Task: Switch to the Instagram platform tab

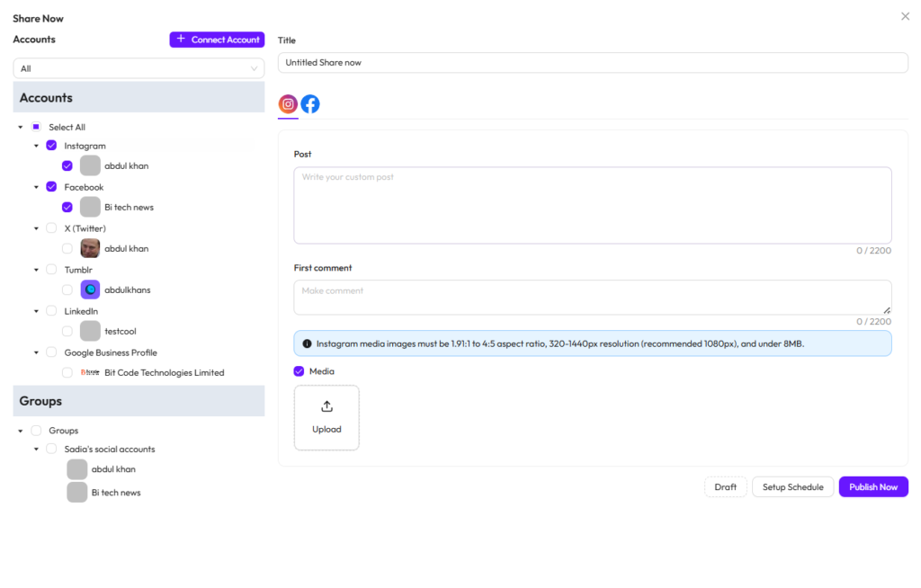Action: click(x=288, y=104)
